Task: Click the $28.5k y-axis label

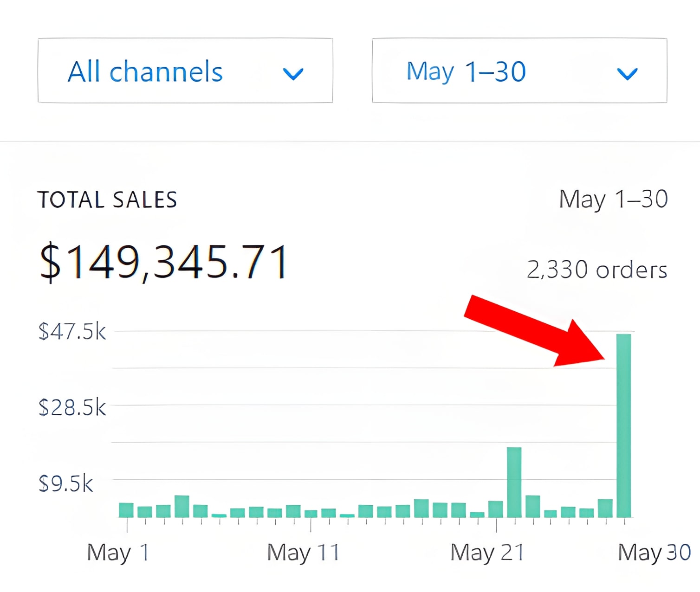Action: coord(72,407)
